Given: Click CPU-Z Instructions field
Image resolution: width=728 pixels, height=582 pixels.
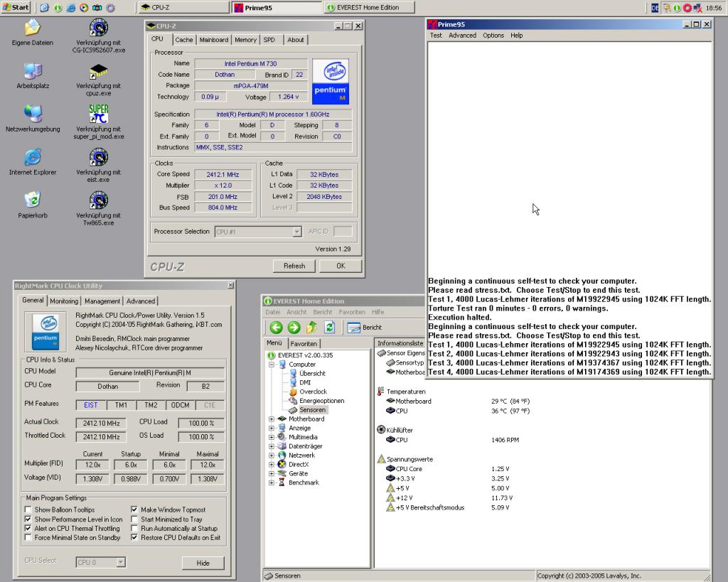Looking at the screenshot, I should point(273,148).
